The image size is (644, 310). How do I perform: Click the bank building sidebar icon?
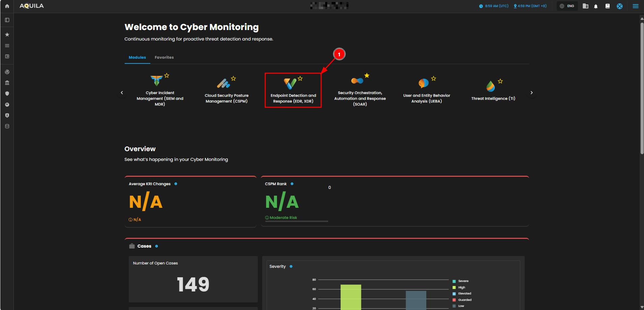7,83
